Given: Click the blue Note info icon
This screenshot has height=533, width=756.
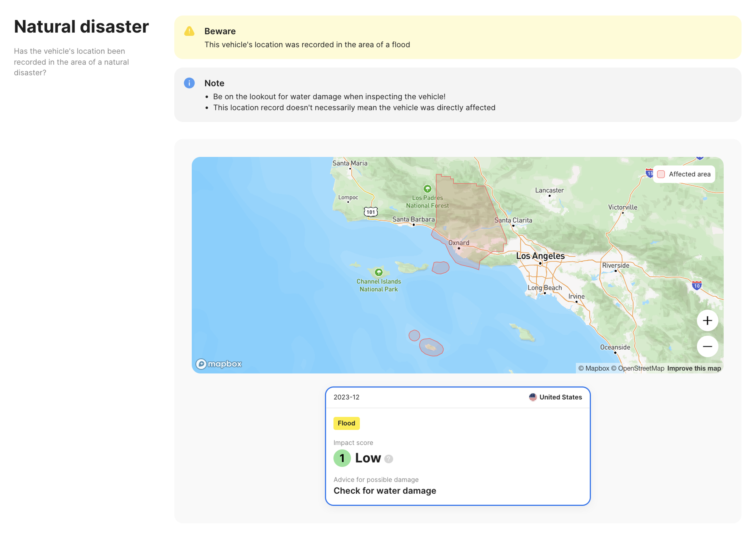Looking at the screenshot, I should pyautogui.click(x=189, y=83).
